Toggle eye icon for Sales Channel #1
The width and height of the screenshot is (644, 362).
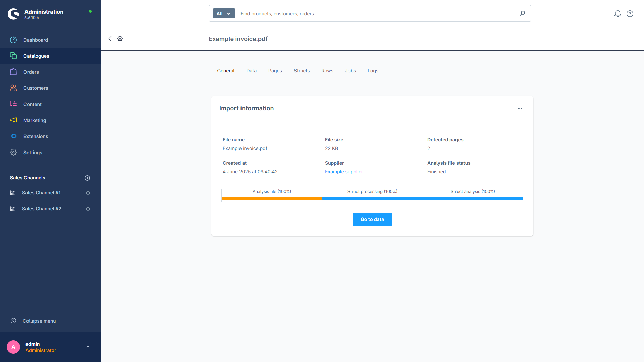(88, 193)
